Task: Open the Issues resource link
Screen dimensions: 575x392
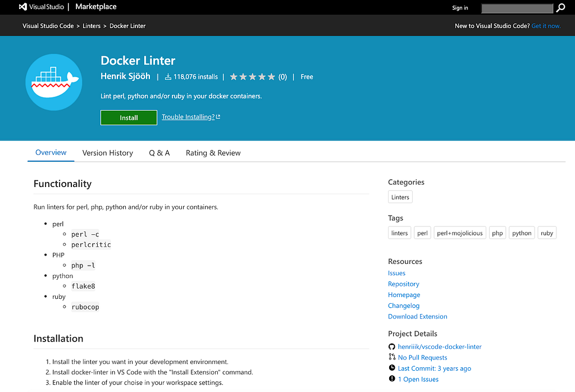Action: (396, 273)
